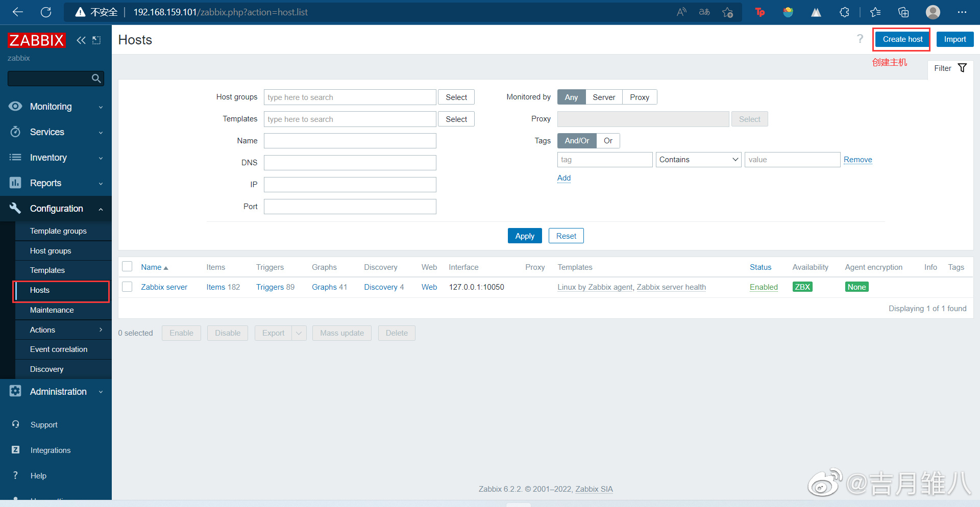The image size is (980, 507).
Task: Click Select next to Host groups
Action: [456, 97]
